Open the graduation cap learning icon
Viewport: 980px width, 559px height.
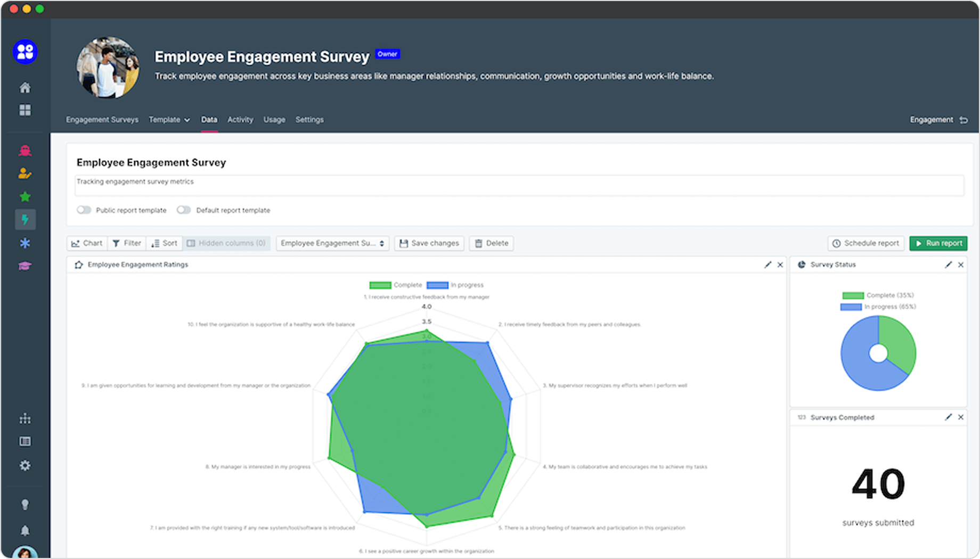pyautogui.click(x=25, y=266)
